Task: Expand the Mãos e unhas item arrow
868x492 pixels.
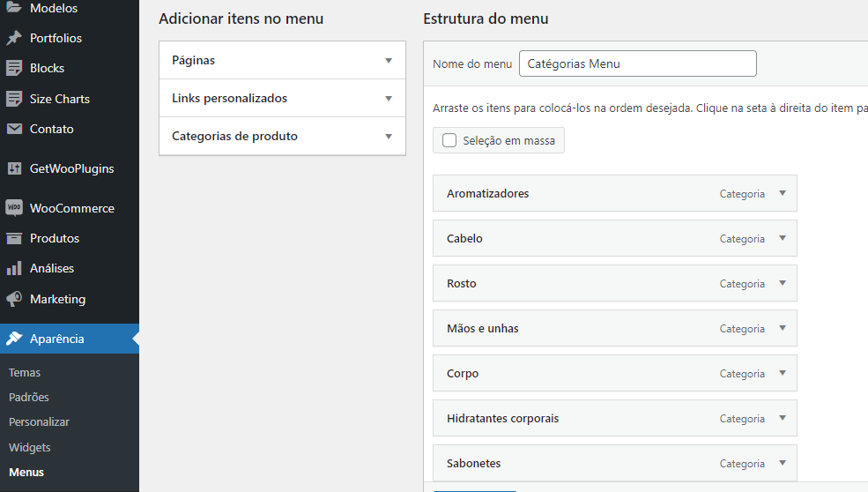Action: (x=782, y=328)
